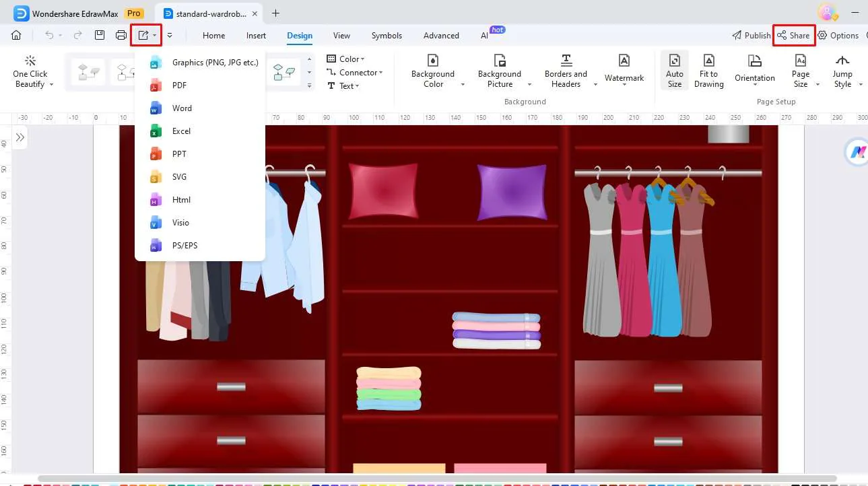This screenshot has width=868, height=486.
Task: Choose Word export format
Action: [200, 108]
